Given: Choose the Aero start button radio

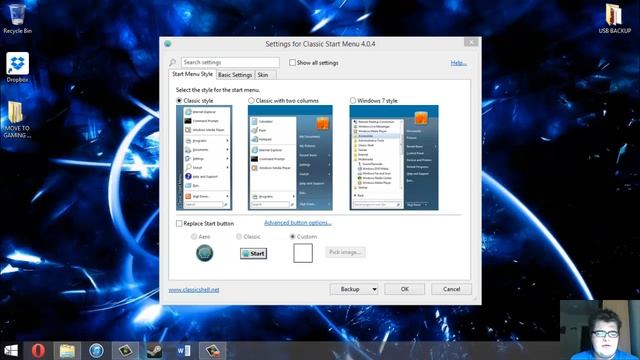Looking at the screenshot, I should click(x=194, y=236).
